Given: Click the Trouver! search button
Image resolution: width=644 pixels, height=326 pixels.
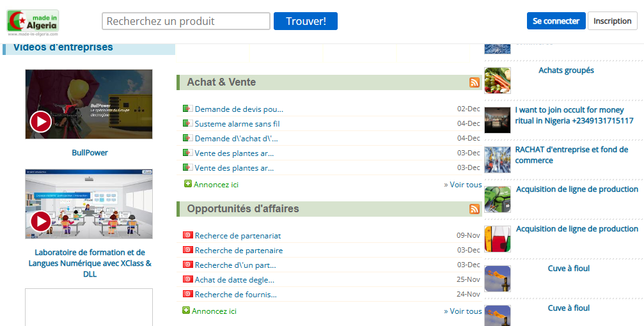Looking at the screenshot, I should 306,21.
